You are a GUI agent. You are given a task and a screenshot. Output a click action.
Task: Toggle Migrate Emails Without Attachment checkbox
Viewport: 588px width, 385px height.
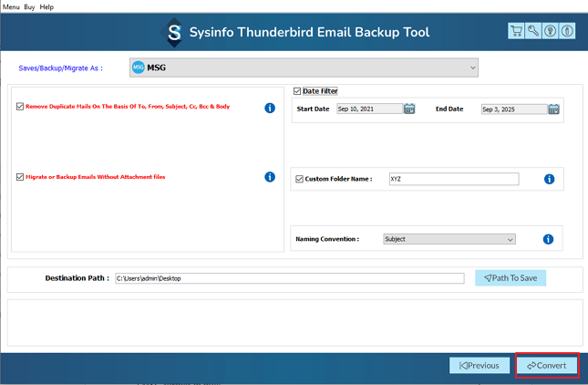coord(20,177)
